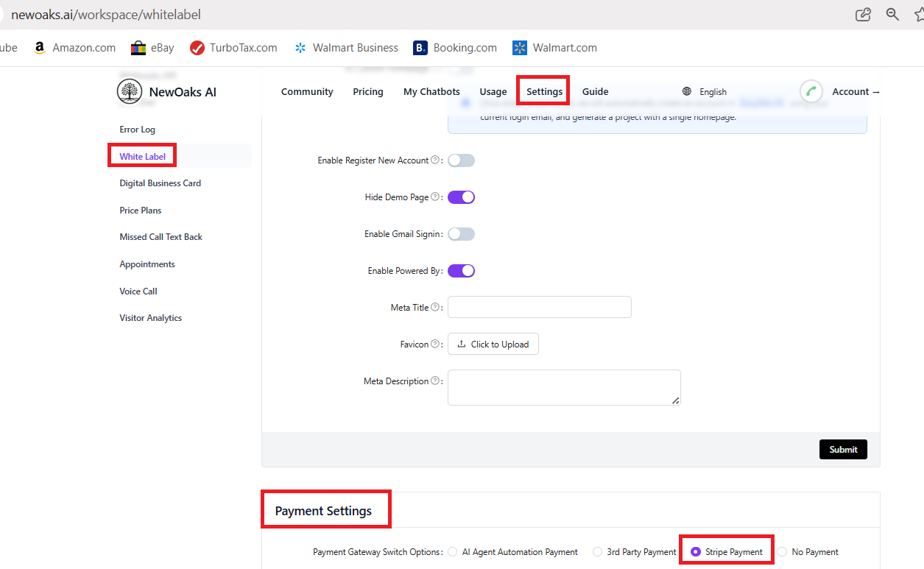Click help icon beside Meta Description

435,381
